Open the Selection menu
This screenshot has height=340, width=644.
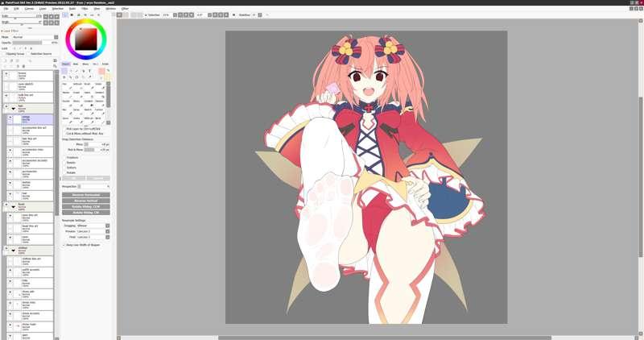[x=57, y=9]
